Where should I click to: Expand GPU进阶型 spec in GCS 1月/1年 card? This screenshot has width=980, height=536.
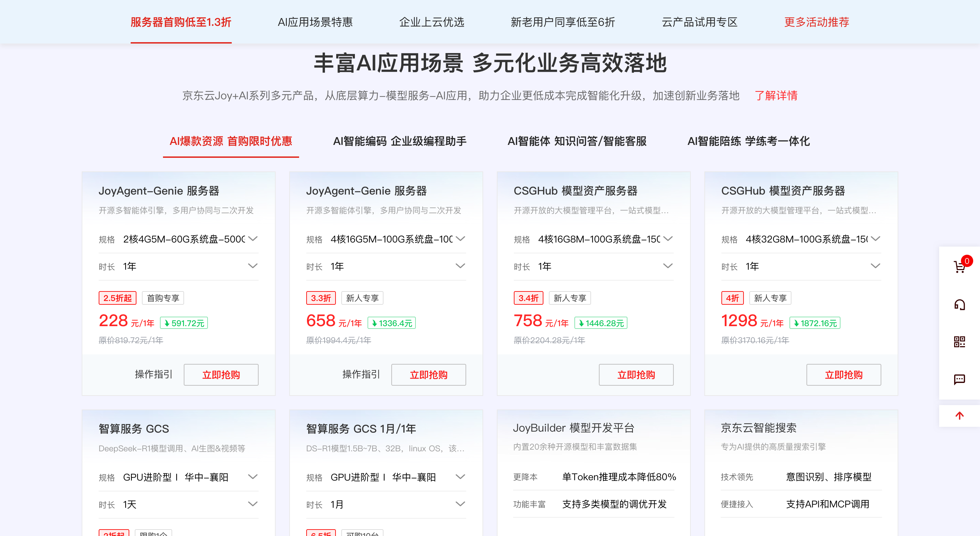point(460,477)
